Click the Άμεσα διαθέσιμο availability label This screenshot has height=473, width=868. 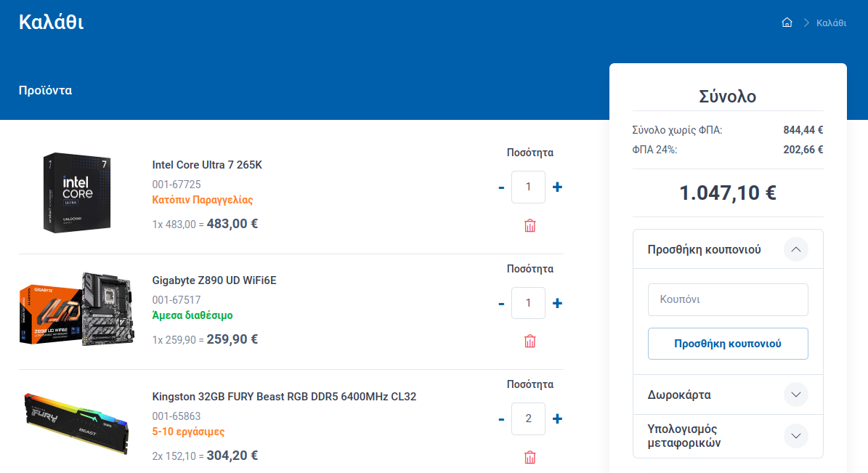point(192,315)
